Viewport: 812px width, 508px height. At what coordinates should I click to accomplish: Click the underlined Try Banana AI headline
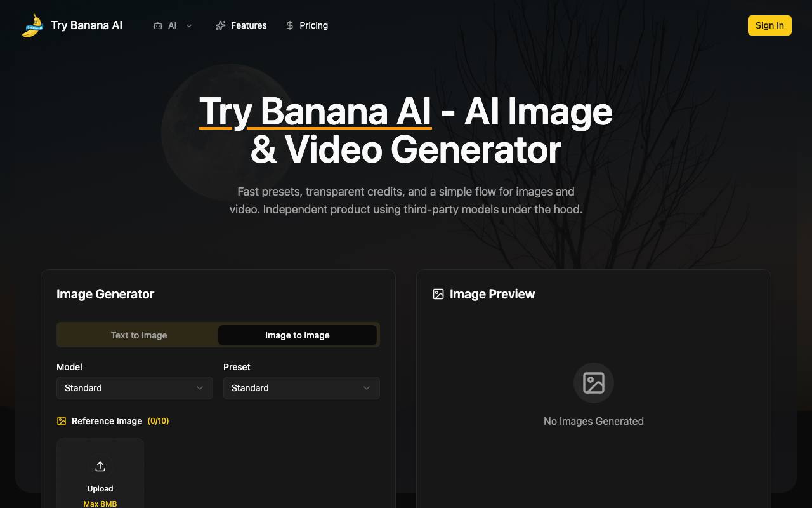coord(315,112)
